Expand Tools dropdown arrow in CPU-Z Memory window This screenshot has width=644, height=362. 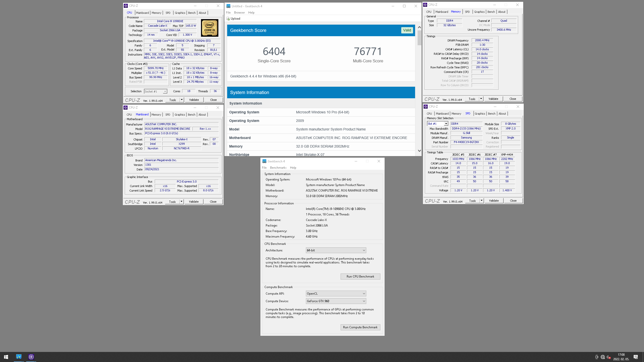[x=481, y=99]
